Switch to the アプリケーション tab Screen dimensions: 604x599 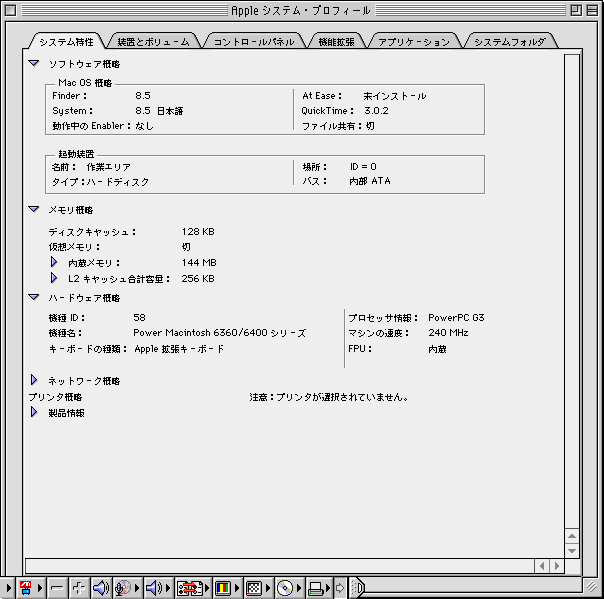pyautogui.click(x=414, y=42)
